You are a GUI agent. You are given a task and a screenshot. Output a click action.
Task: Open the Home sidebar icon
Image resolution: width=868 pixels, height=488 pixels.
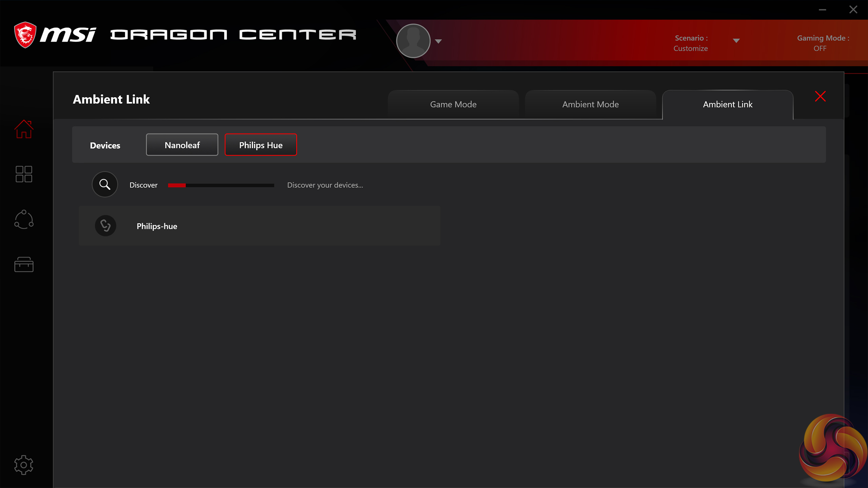pos(24,129)
